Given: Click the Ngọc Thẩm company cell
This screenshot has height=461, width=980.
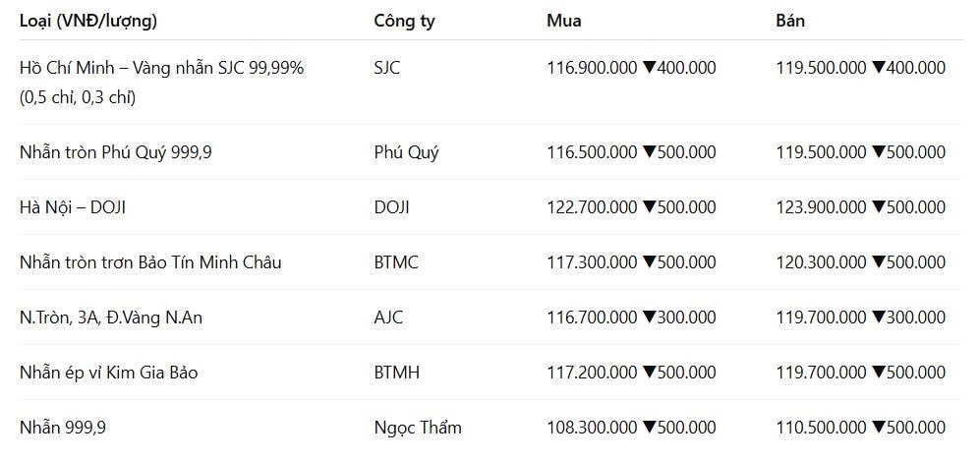Looking at the screenshot, I should tap(418, 429).
